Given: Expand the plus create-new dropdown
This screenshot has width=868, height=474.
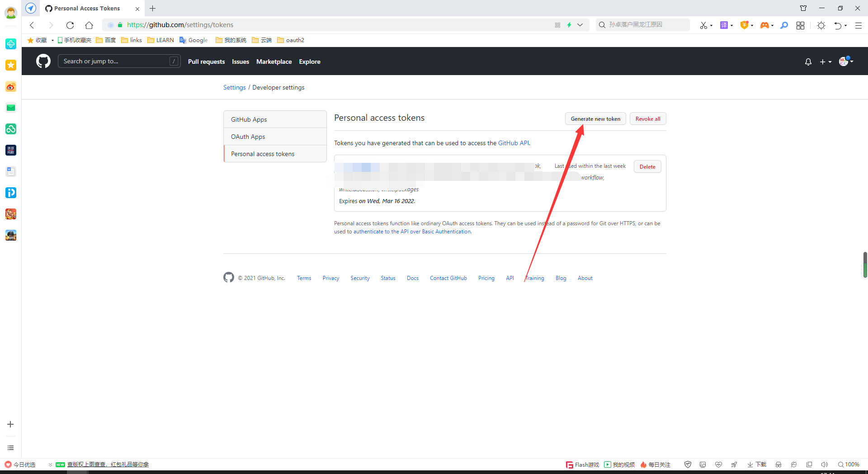Looking at the screenshot, I should [x=826, y=62].
